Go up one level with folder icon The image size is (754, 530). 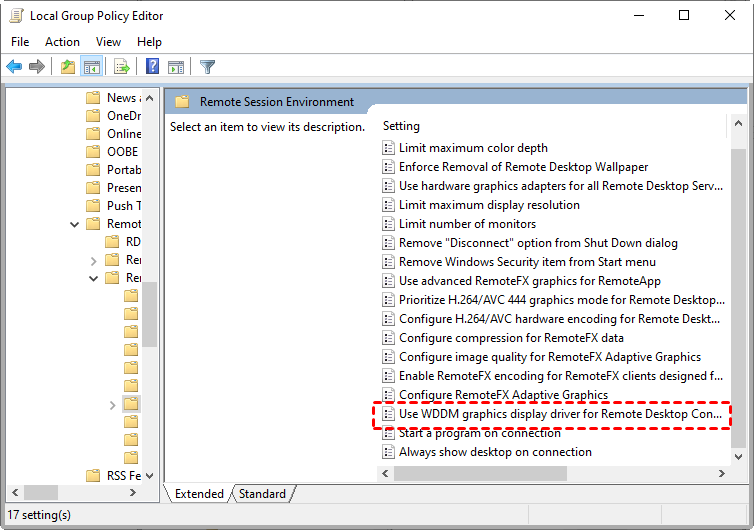tap(67, 67)
